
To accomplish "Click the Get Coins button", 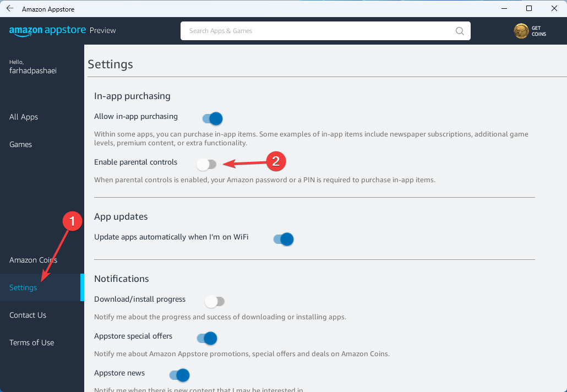I will (x=530, y=31).
